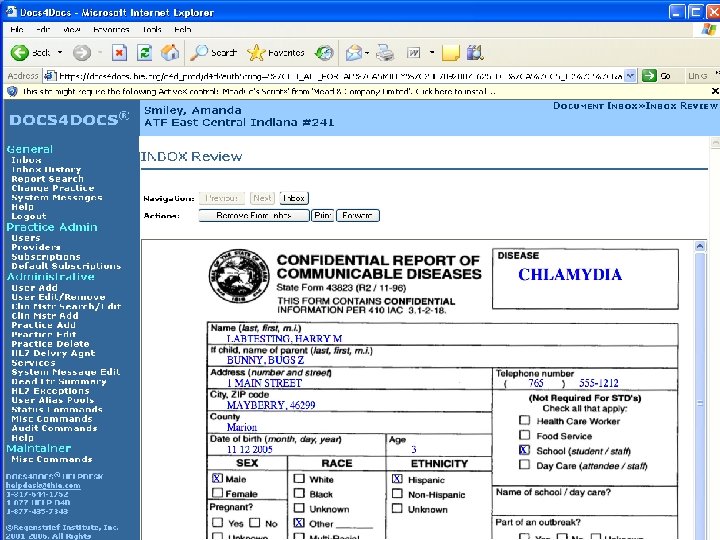Viewport: 720px width, 540px height.
Task: Toggle the School student/staff checkbox
Action: (524, 450)
